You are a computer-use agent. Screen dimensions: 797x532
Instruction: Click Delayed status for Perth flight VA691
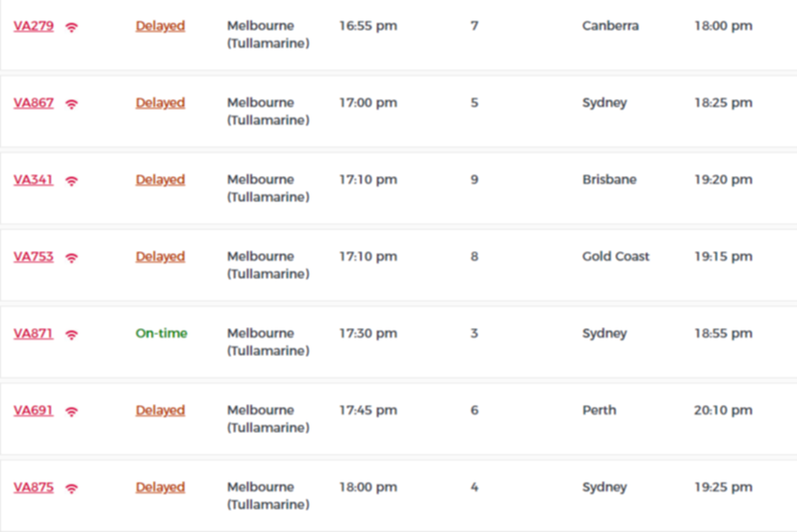[x=160, y=410]
